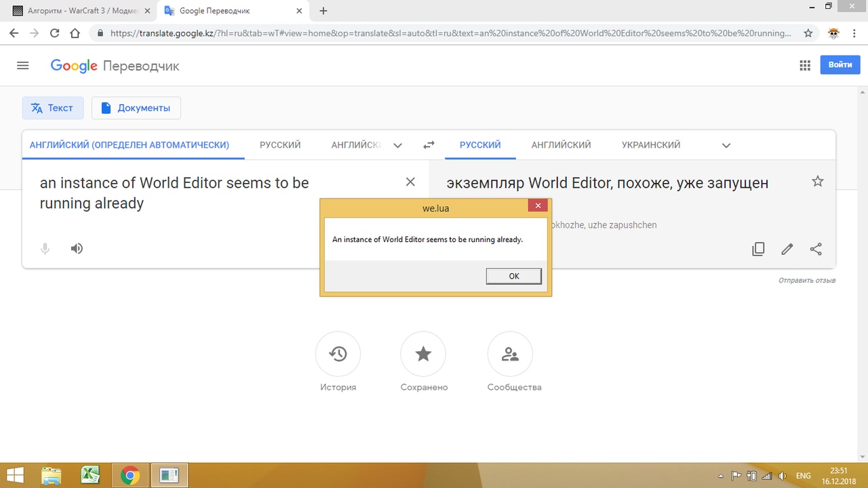Image resolution: width=868 pixels, height=488 pixels.
Task: Choose Русский as source language
Action: pos(280,145)
